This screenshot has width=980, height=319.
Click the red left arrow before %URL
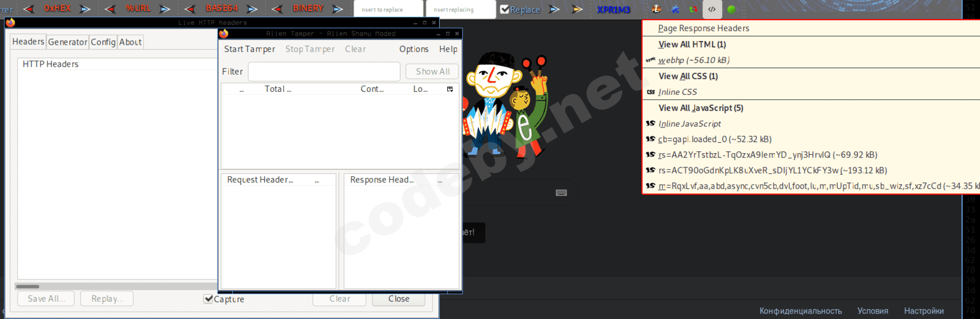point(110,9)
